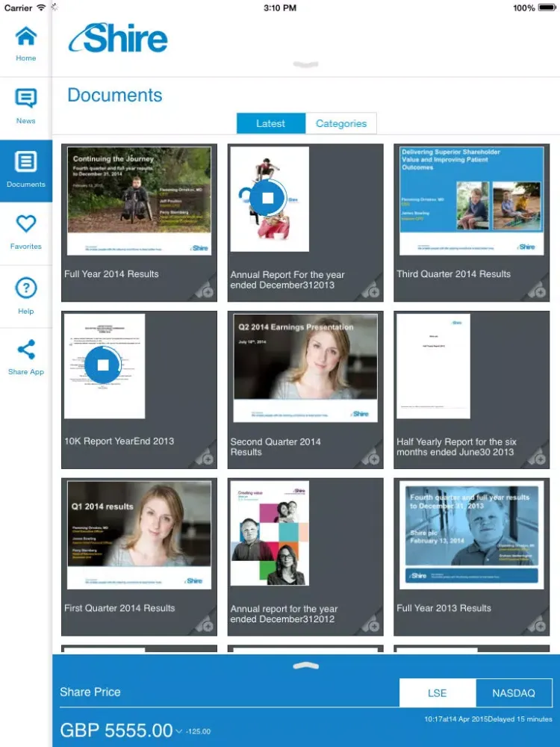
Task: Tap the 3:10 PM clock in status bar
Action: pyautogui.click(x=280, y=7)
